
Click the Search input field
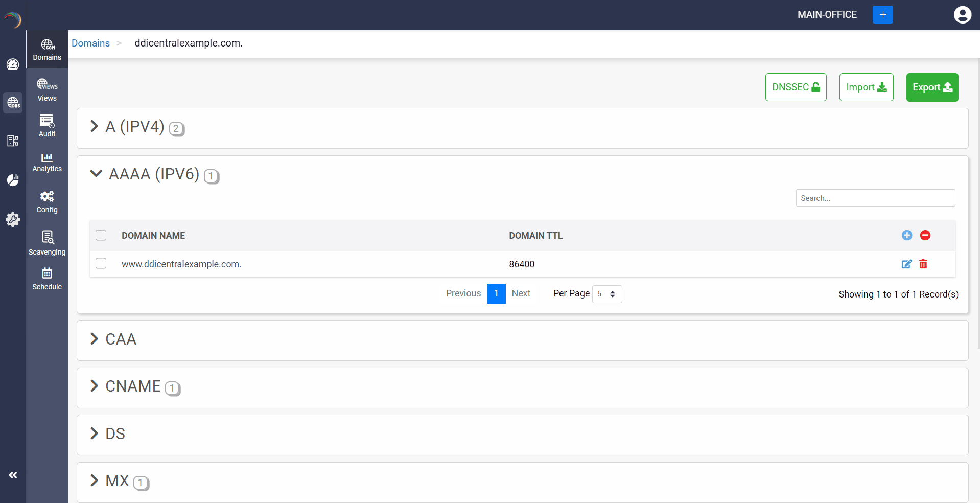pos(875,198)
